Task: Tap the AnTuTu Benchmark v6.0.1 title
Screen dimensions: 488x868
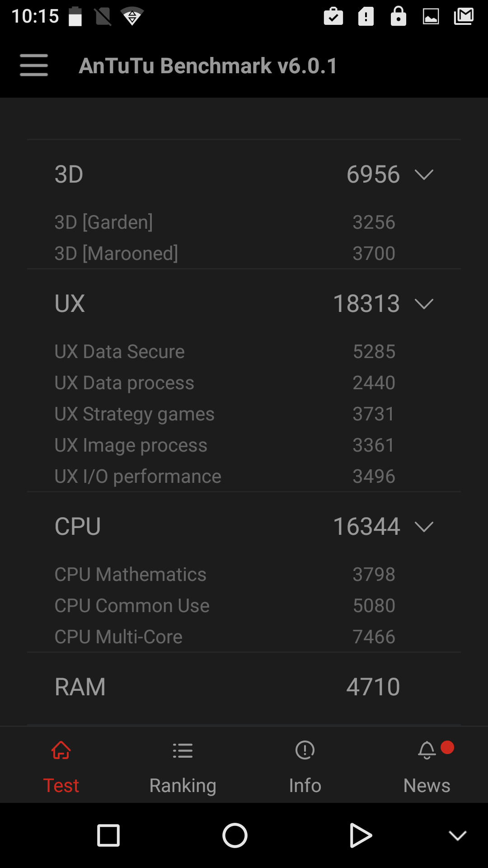Action: point(208,66)
